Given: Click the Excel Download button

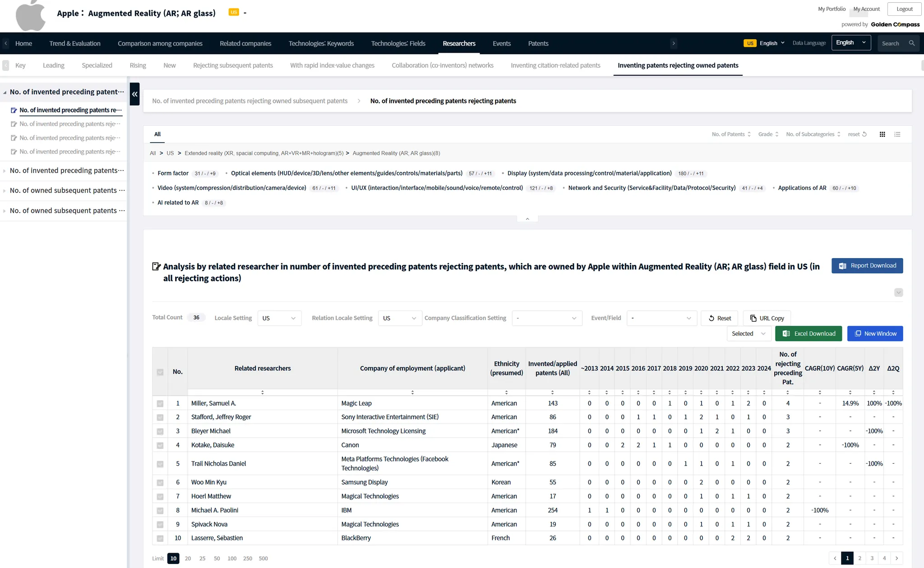Looking at the screenshot, I should pos(808,333).
